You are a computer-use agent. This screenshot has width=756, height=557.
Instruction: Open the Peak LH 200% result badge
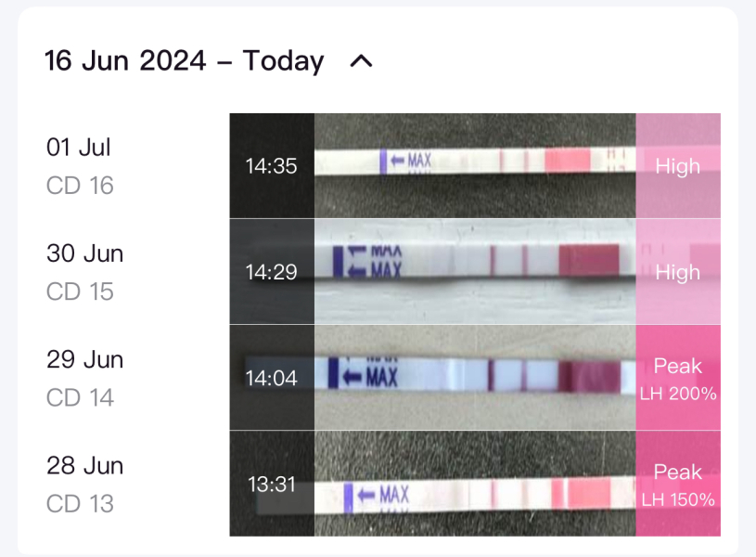(678, 377)
